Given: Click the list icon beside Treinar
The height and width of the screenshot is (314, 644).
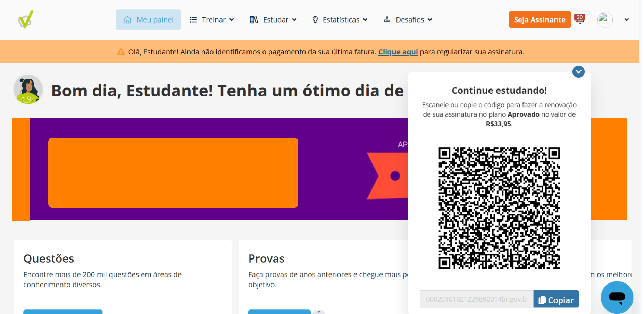Looking at the screenshot, I should (193, 20).
